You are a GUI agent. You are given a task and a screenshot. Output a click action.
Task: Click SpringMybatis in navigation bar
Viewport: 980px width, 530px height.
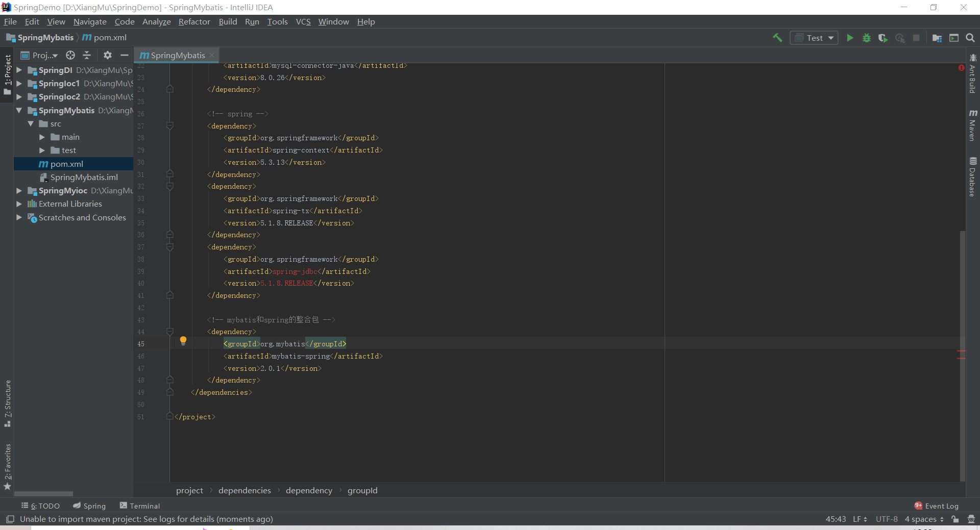(40, 38)
